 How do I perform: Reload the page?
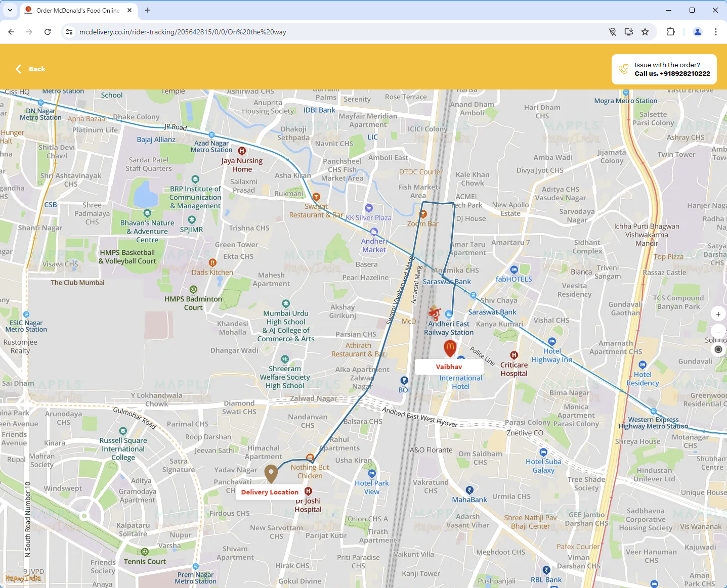[48, 32]
